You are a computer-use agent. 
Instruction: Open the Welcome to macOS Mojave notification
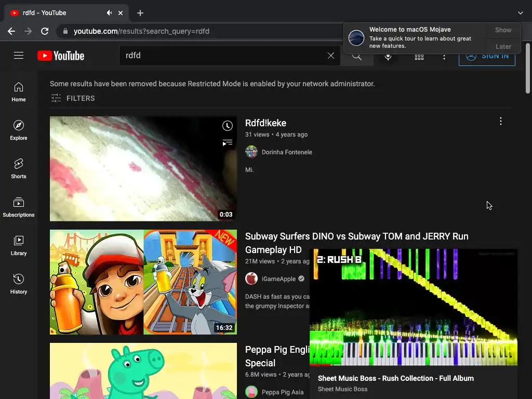coord(415,38)
